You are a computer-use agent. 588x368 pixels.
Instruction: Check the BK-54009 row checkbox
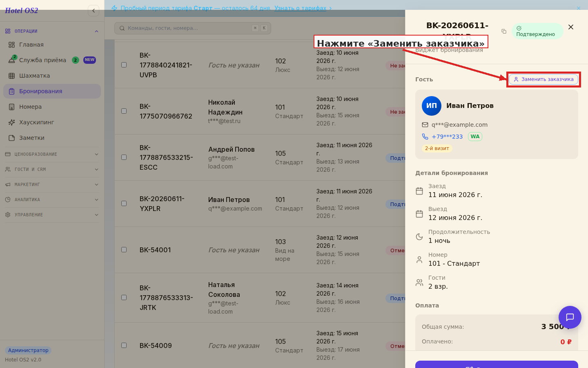124,346
